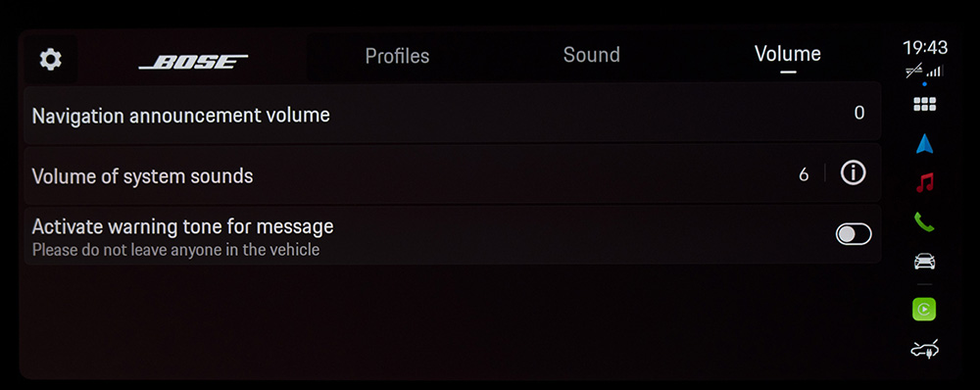This screenshot has width=980, height=390.
Task: Open media with the red music note
Action: (x=924, y=182)
